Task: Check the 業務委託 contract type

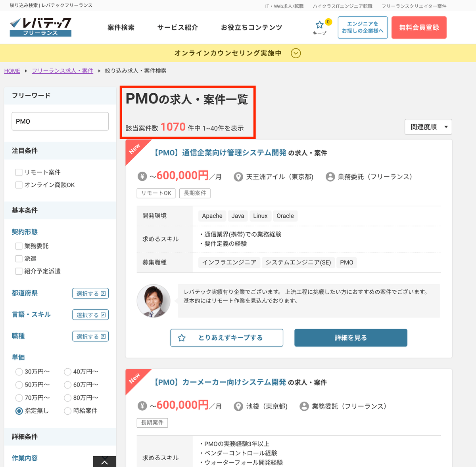Action: [x=19, y=246]
